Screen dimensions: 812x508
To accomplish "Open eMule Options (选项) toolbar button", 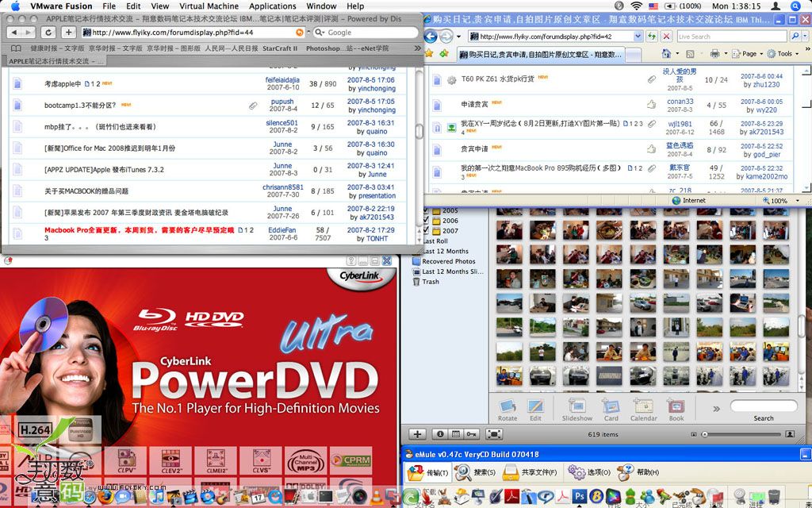I will 589,472.
